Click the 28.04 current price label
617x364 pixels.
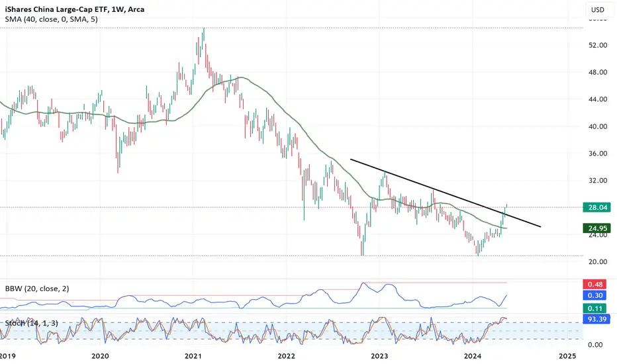(x=597, y=207)
